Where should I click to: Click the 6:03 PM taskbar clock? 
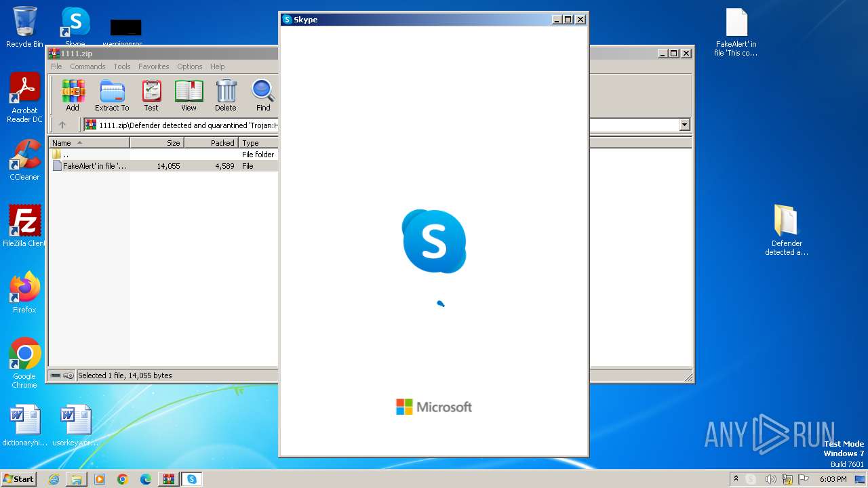point(833,479)
